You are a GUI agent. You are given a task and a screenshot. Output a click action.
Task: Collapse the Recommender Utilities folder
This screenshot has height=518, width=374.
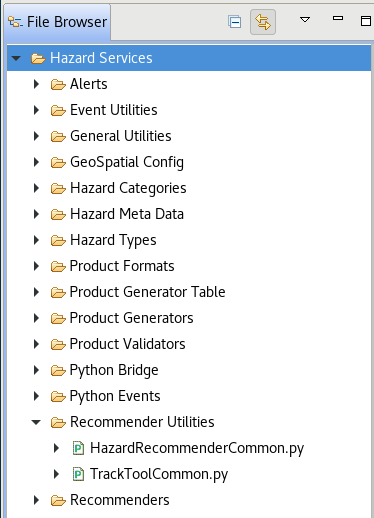(x=36, y=422)
